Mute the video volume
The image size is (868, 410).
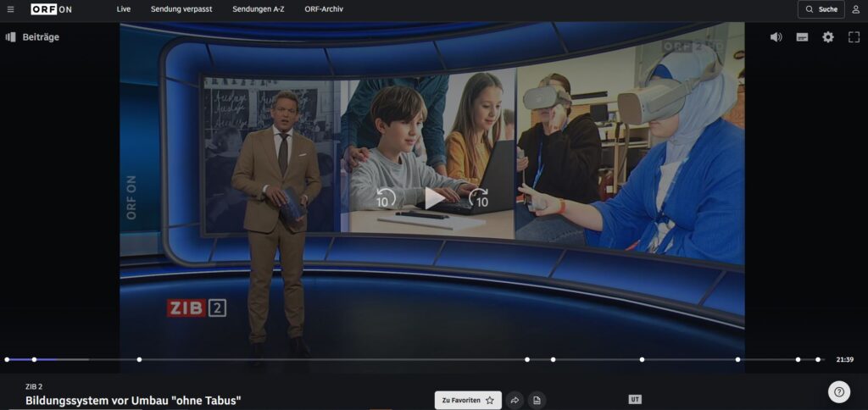[776, 37]
